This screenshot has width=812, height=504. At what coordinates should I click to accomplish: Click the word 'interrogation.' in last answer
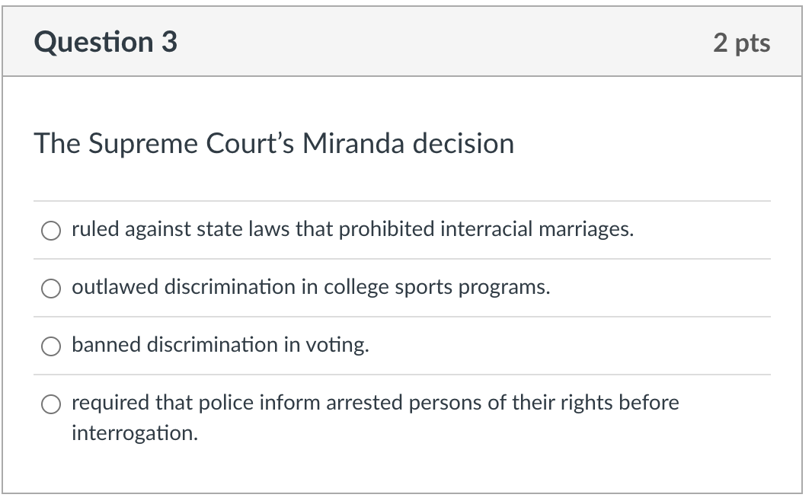[135, 433]
